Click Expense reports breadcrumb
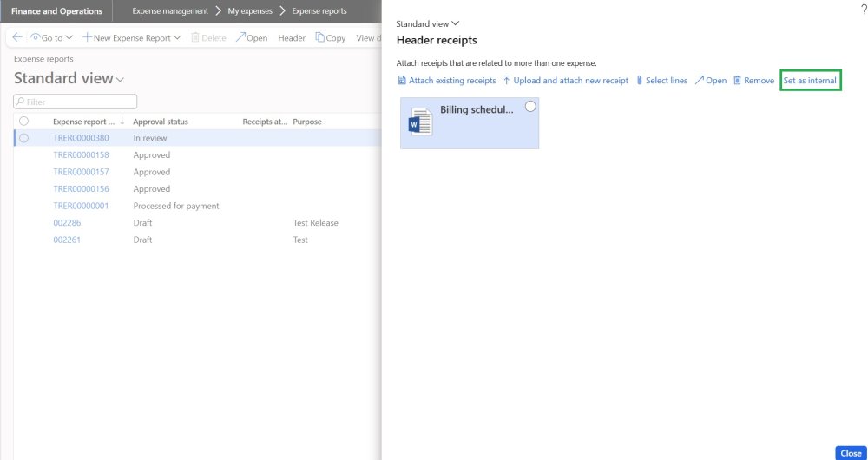Screen dimensions: 868x460 pyautogui.click(x=319, y=11)
